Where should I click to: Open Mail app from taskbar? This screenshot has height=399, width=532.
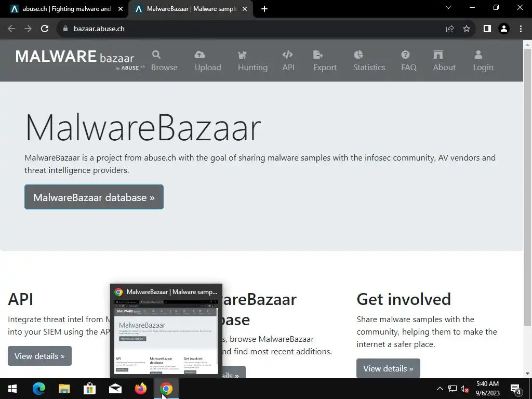tap(115, 389)
